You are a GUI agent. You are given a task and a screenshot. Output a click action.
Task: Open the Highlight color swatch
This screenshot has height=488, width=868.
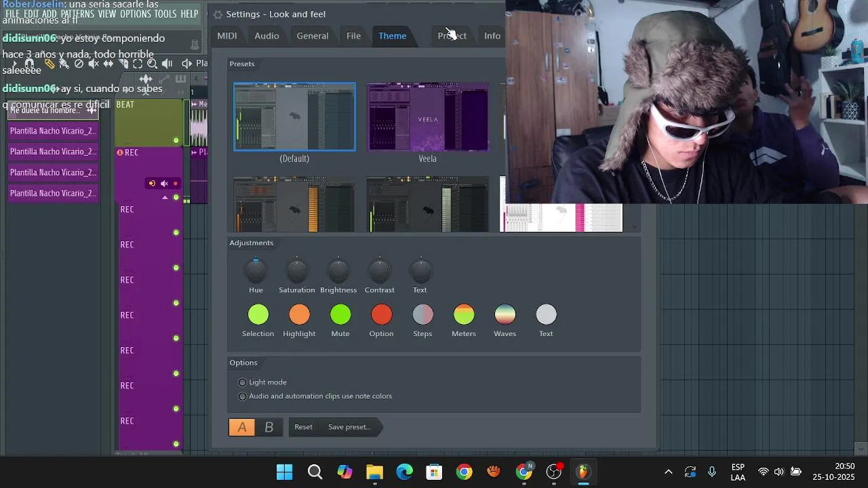pos(299,314)
